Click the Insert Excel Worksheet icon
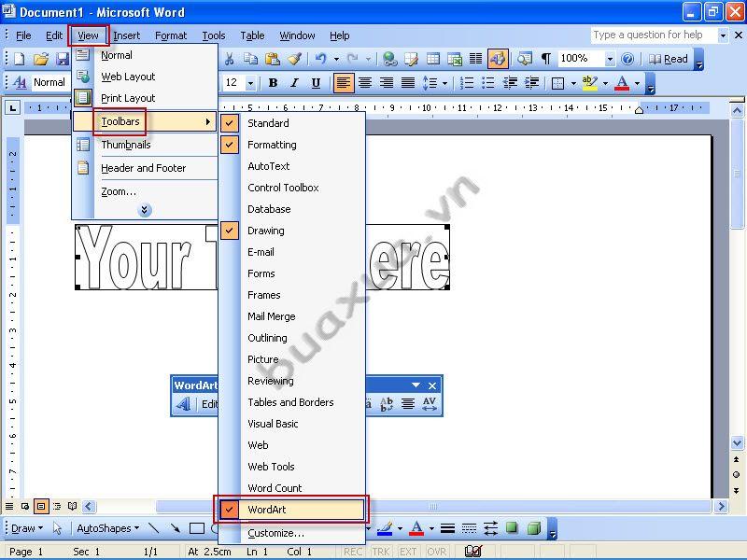Screen dimensions: 747x560 [455, 59]
